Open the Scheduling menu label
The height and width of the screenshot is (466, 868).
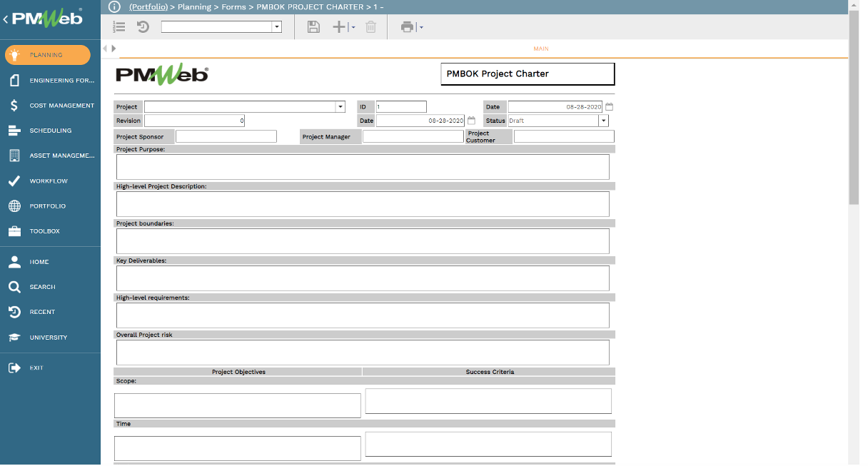51,131
